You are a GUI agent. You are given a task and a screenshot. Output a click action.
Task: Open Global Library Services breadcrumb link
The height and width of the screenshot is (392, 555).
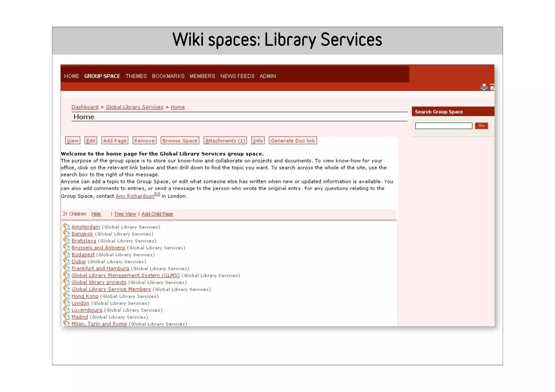(x=134, y=107)
